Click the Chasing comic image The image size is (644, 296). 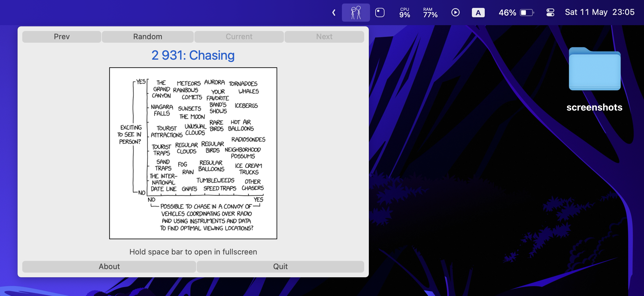pyautogui.click(x=193, y=153)
